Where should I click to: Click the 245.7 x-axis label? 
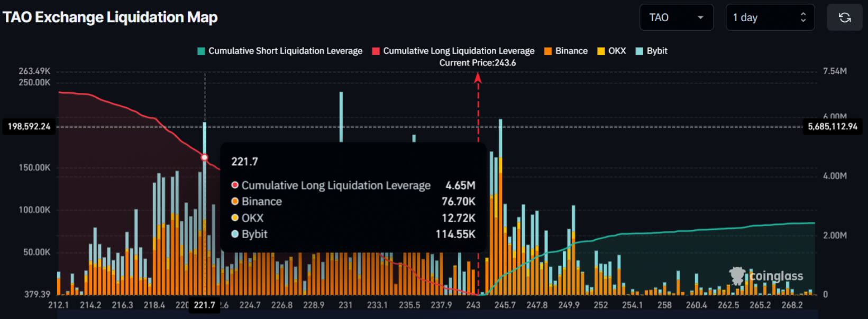pos(505,305)
